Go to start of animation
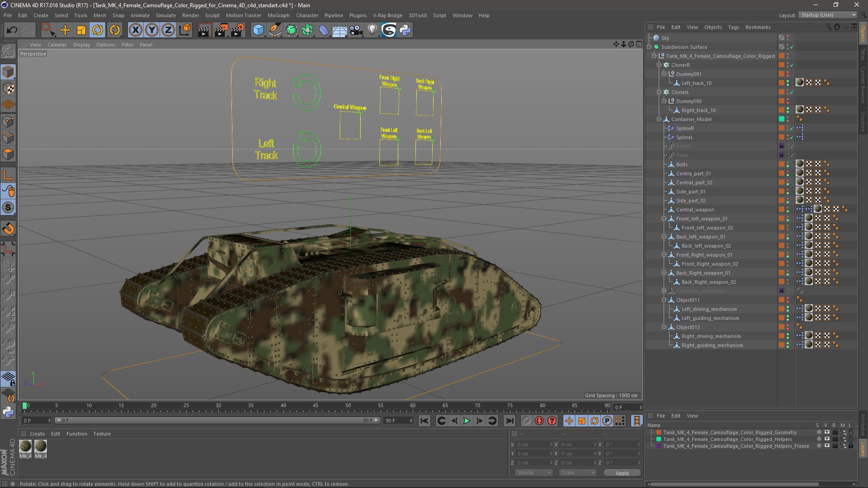868x488 pixels. pos(424,421)
